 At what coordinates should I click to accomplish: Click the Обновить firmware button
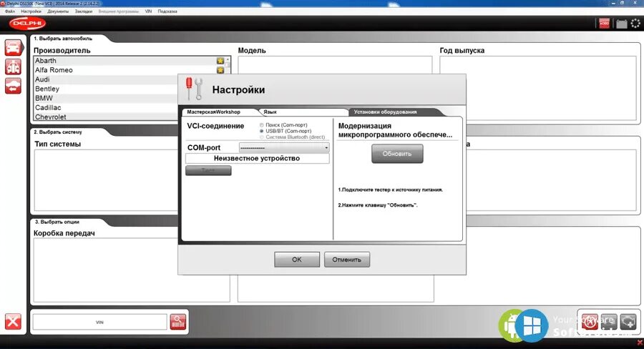(397, 154)
